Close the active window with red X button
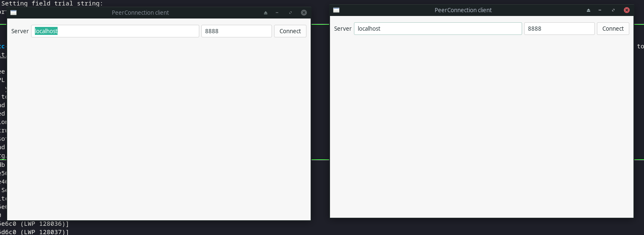 click(x=627, y=10)
